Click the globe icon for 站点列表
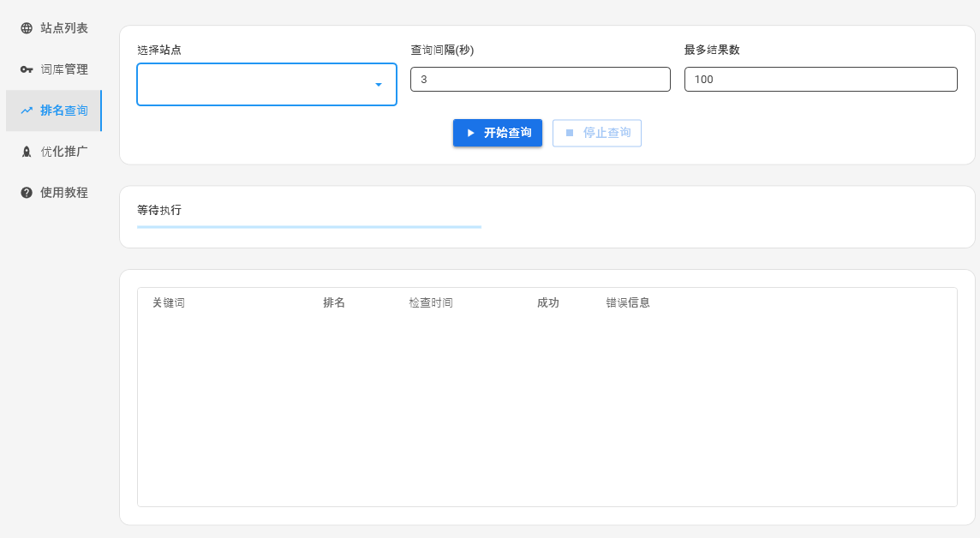Viewport: 980px width, 538px height. 27,28
